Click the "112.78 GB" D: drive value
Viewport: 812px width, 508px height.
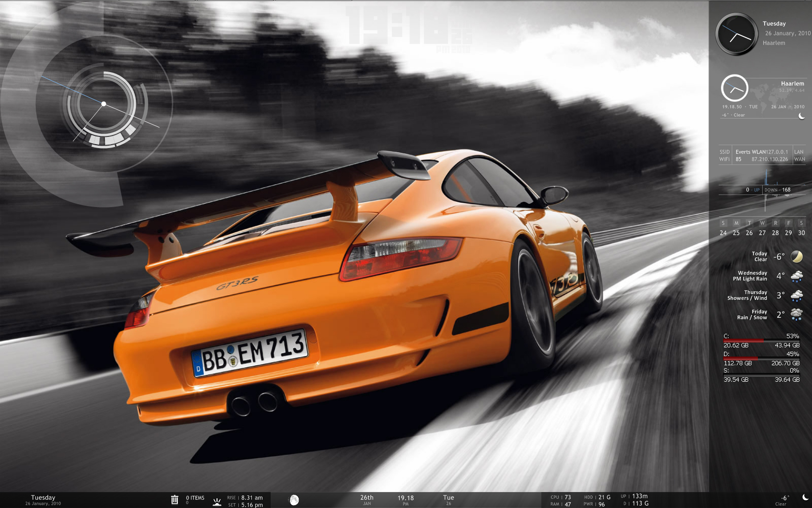point(738,363)
